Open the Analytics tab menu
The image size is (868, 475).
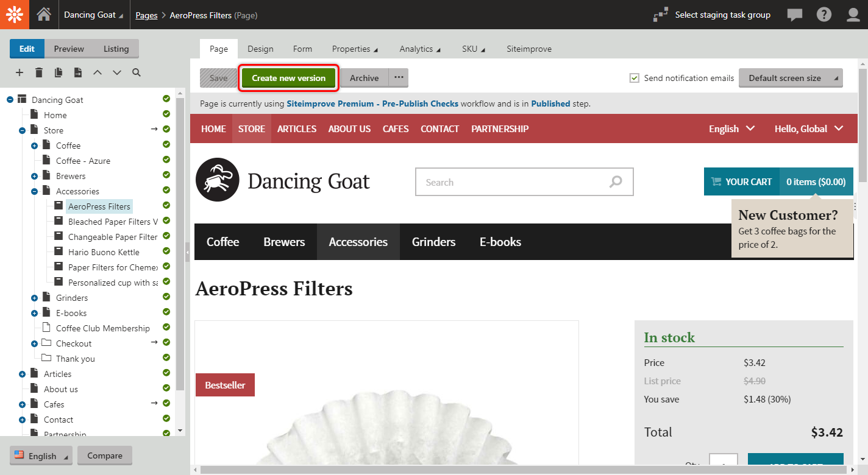[420, 49]
